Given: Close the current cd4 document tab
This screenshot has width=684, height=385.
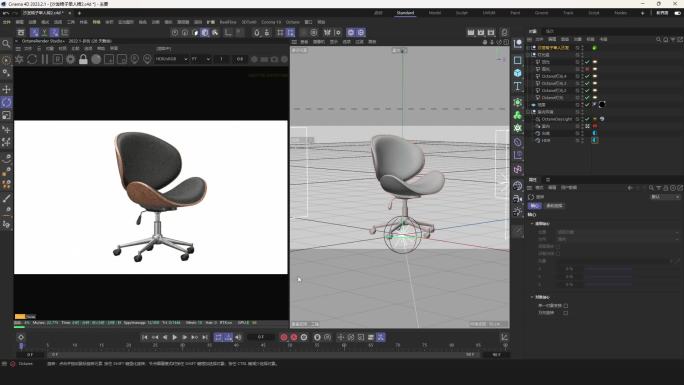Looking at the screenshot, I should 70,13.
